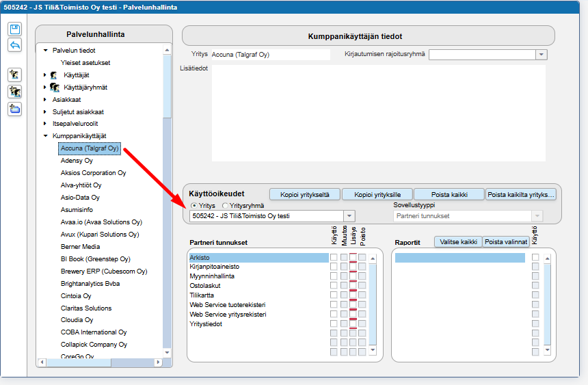
Task: Select Avaa.io (Avaa Solutions Oy)
Action: tap(101, 222)
